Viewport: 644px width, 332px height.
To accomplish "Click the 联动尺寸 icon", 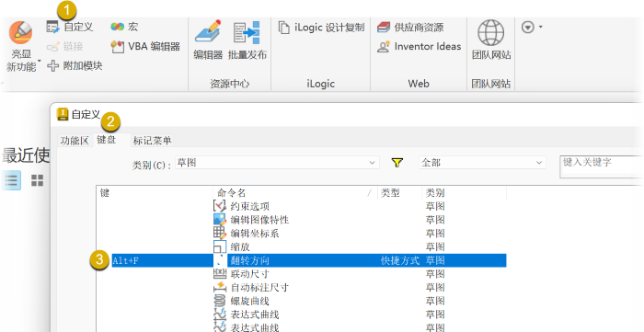I will (x=220, y=273).
